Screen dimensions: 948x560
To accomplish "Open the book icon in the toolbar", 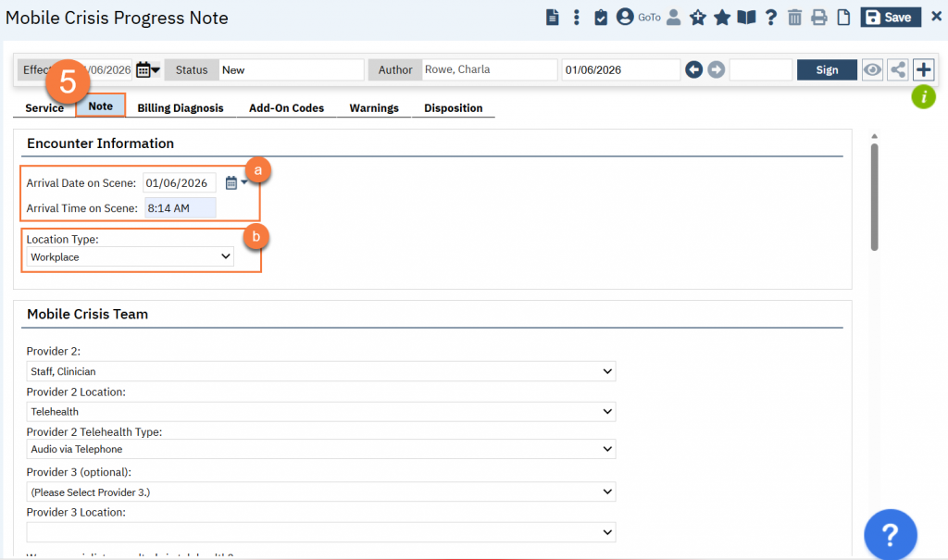I will pyautogui.click(x=746, y=18).
